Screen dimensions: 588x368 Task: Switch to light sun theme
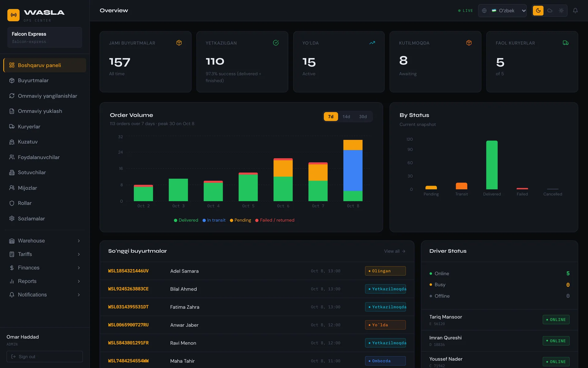tap(561, 11)
